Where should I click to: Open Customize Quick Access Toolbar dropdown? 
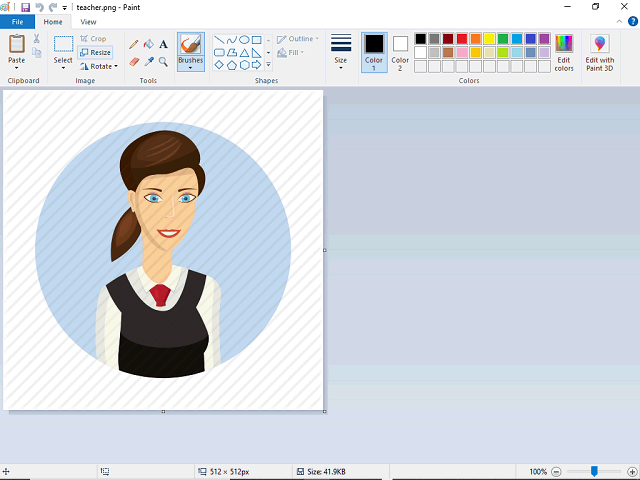[x=64, y=8]
